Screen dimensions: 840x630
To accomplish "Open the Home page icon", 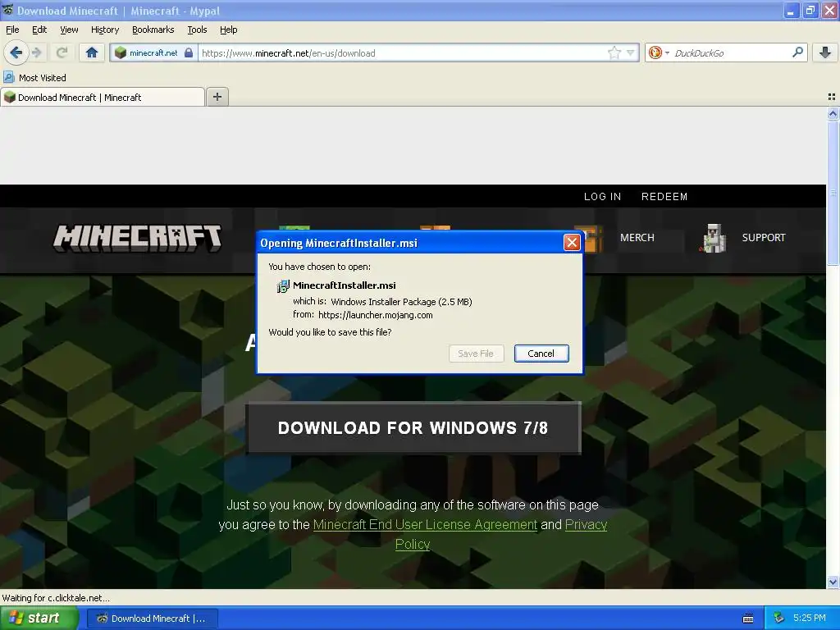I will coord(92,52).
